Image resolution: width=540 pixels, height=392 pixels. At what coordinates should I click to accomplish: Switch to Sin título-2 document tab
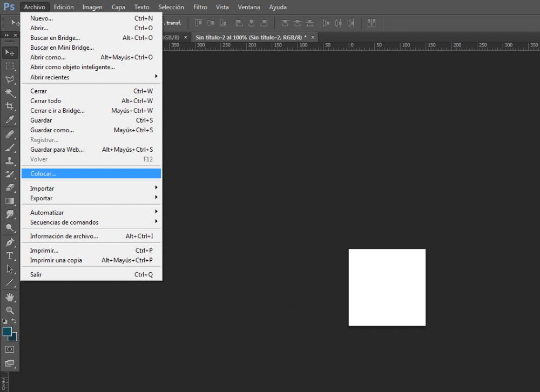coord(251,37)
